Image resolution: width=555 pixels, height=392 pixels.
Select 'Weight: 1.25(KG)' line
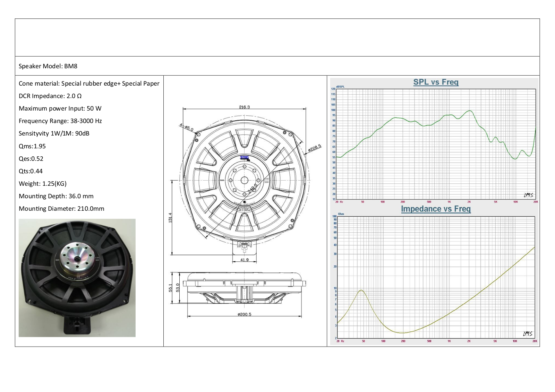43,184
